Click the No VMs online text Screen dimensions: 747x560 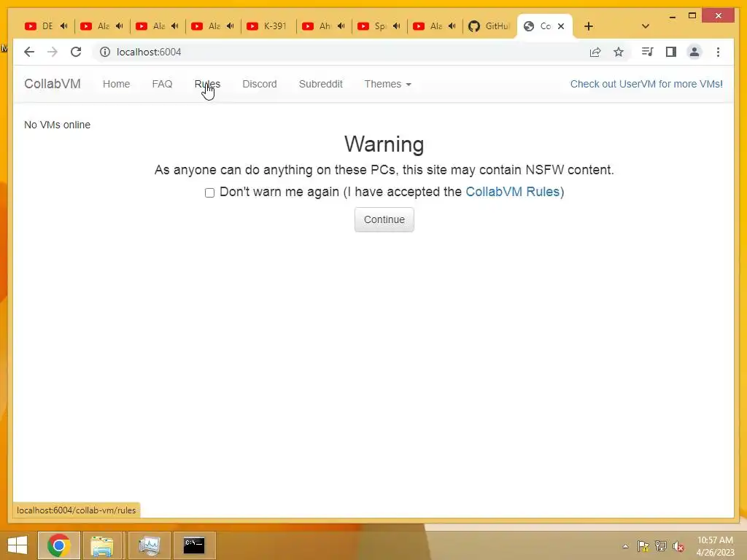[x=57, y=125]
